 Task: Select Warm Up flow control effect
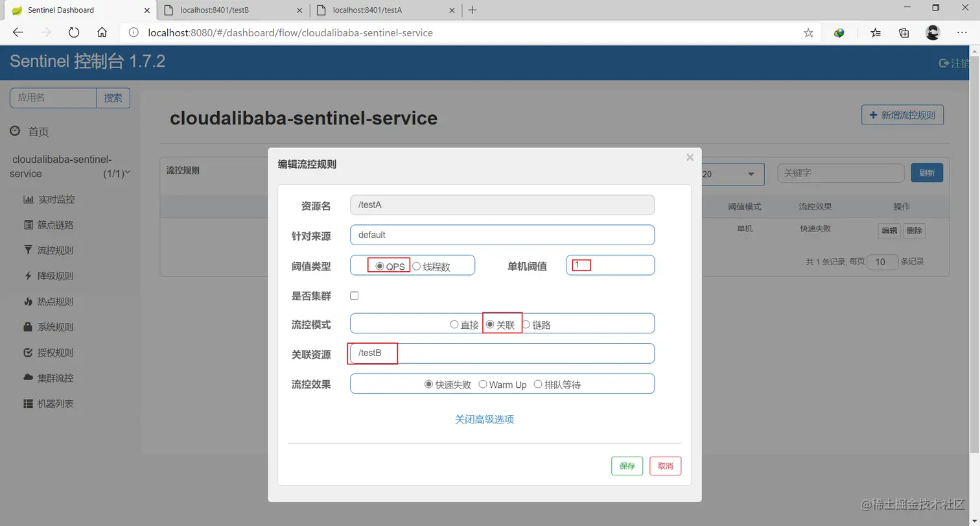[x=483, y=384]
